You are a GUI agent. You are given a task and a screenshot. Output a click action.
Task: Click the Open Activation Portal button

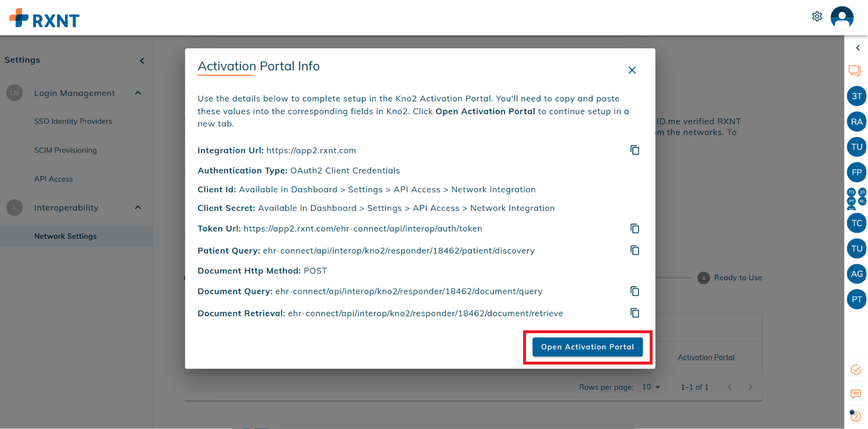point(588,347)
